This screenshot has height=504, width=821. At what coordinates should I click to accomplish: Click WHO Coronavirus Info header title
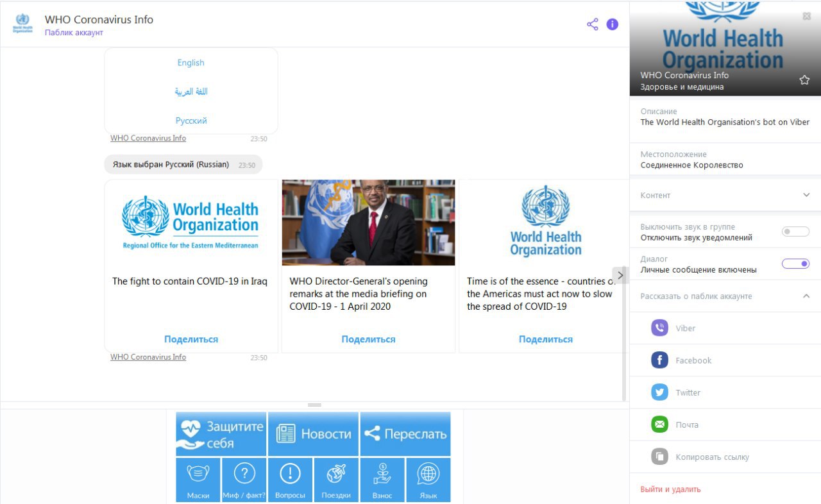click(x=99, y=19)
